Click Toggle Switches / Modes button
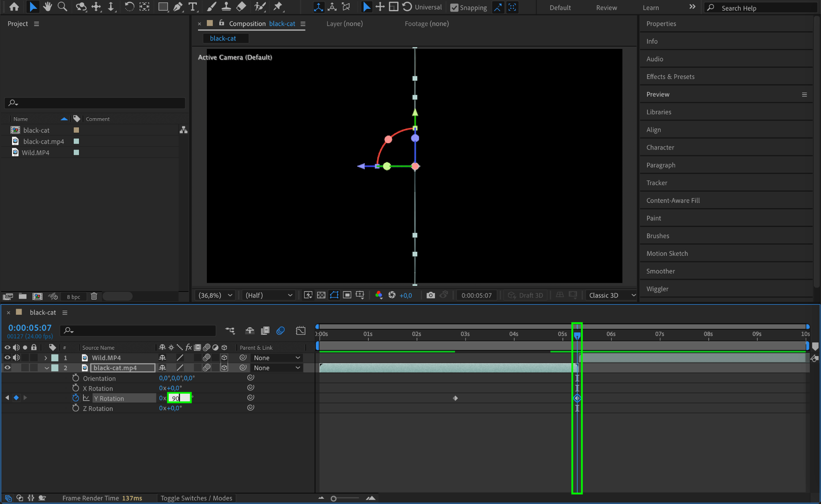This screenshot has height=504, width=821. [196, 498]
